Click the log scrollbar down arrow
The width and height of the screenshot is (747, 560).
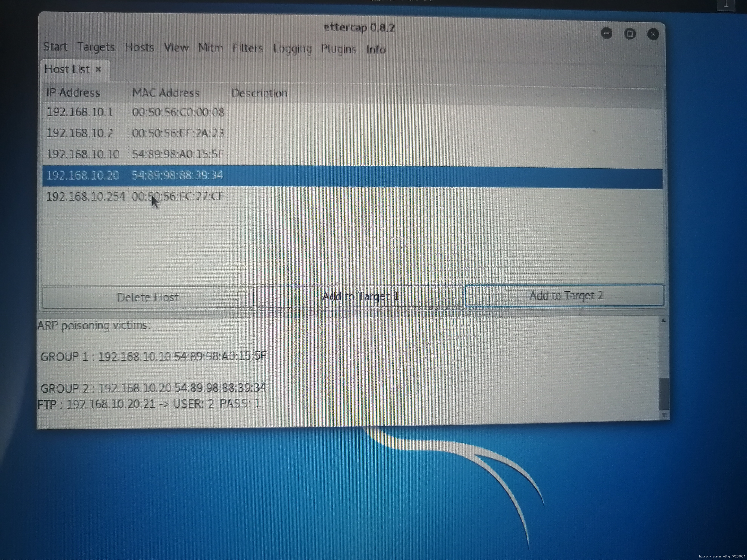click(664, 415)
